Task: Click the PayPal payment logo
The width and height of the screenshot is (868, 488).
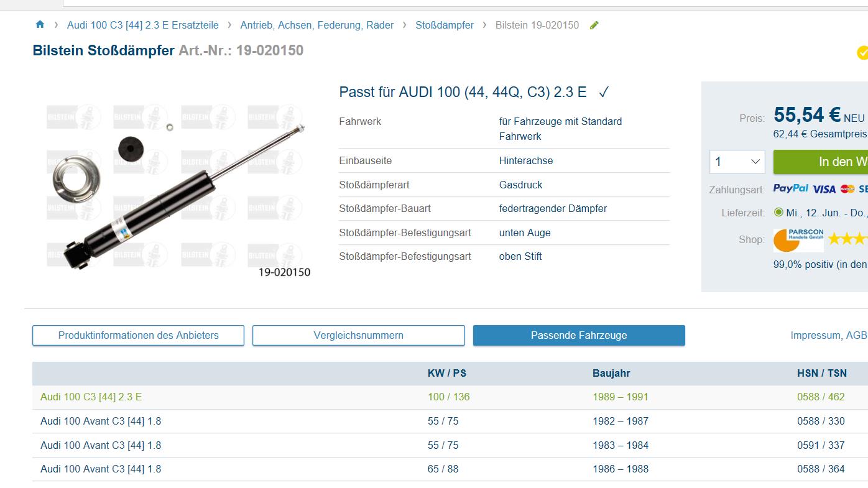Action: pyautogui.click(x=790, y=188)
